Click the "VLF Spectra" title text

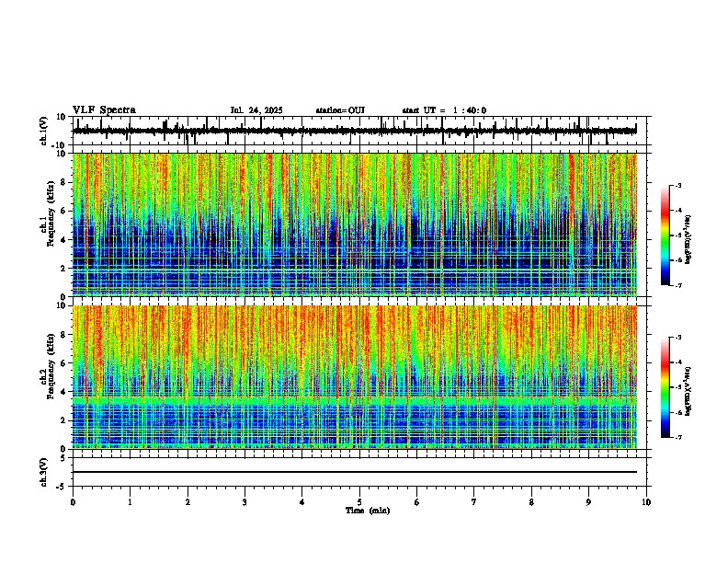[x=104, y=110]
